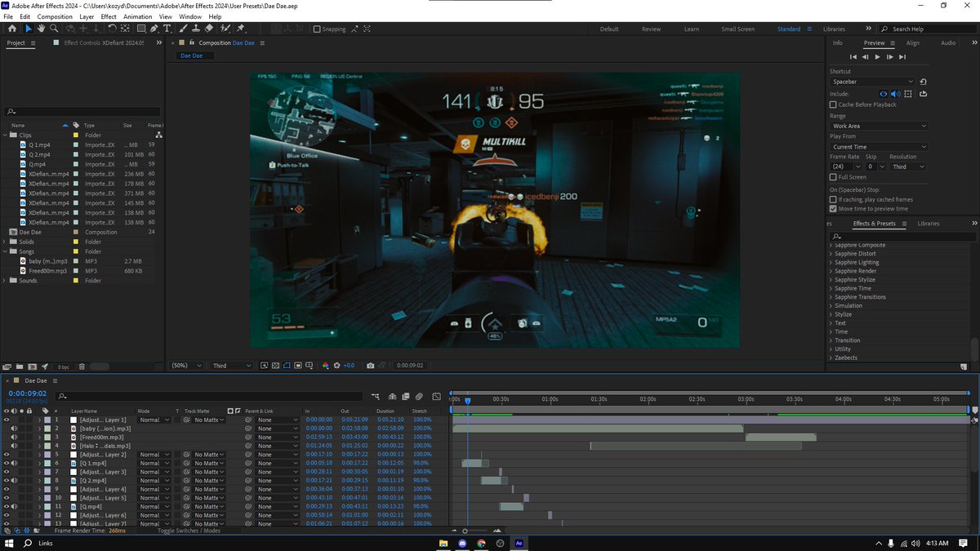Image resolution: width=980 pixels, height=551 pixels.
Task: Select the Rectangle shape tool
Action: [x=141, y=29]
